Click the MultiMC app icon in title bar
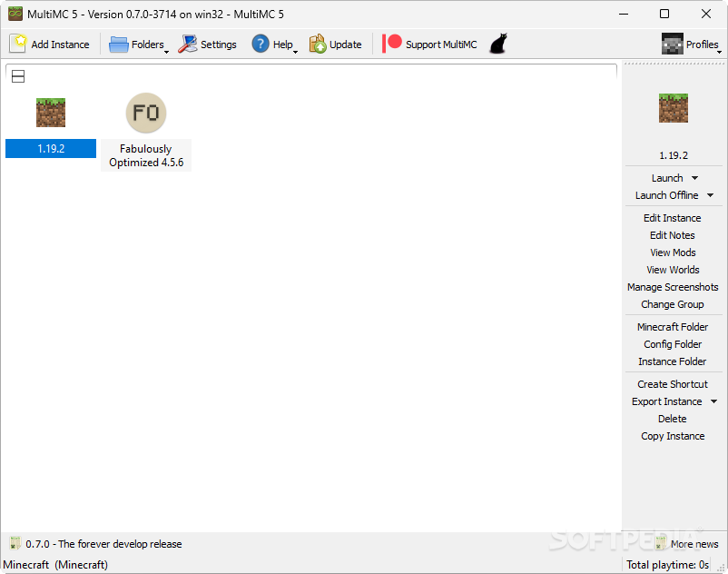The image size is (728, 574). click(x=15, y=14)
